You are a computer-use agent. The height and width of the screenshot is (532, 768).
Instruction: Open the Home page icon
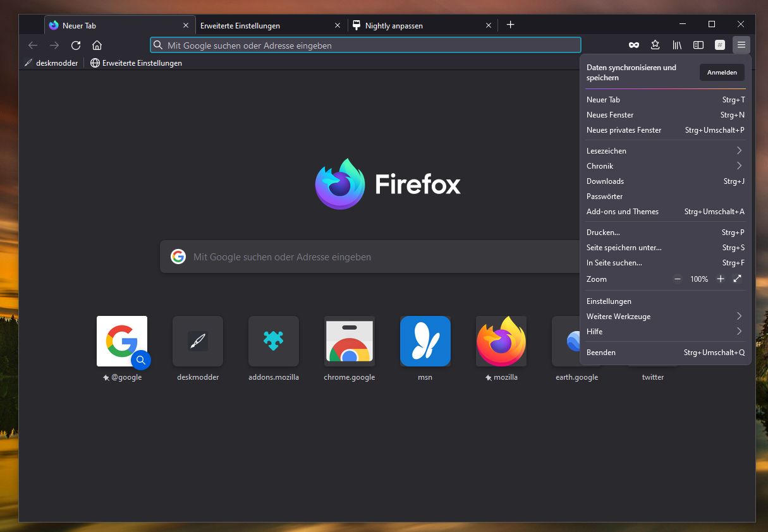coord(97,45)
